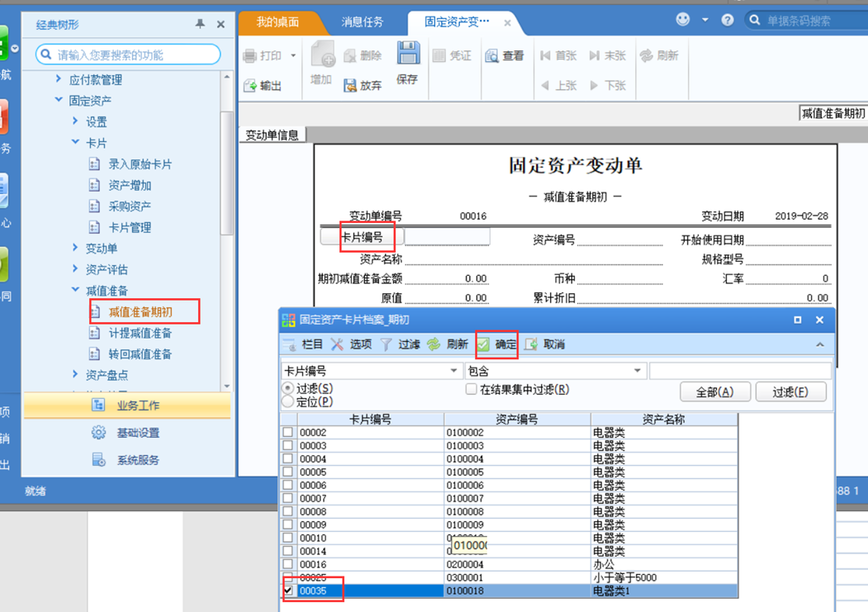Click the Abandon (放弃) icon

350,85
